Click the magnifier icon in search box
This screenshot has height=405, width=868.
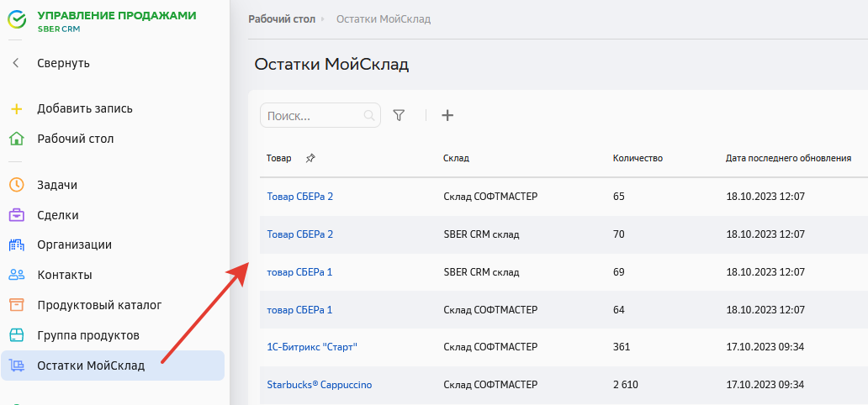(x=369, y=115)
